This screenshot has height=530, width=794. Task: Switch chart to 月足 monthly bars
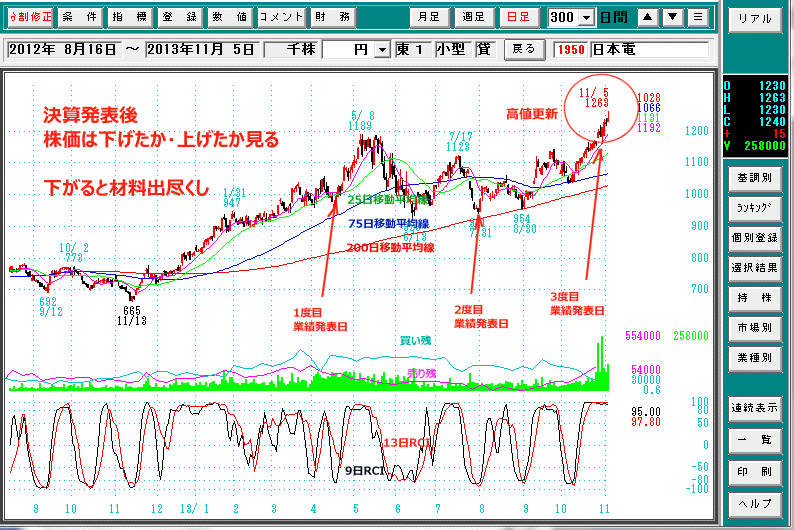(429, 17)
